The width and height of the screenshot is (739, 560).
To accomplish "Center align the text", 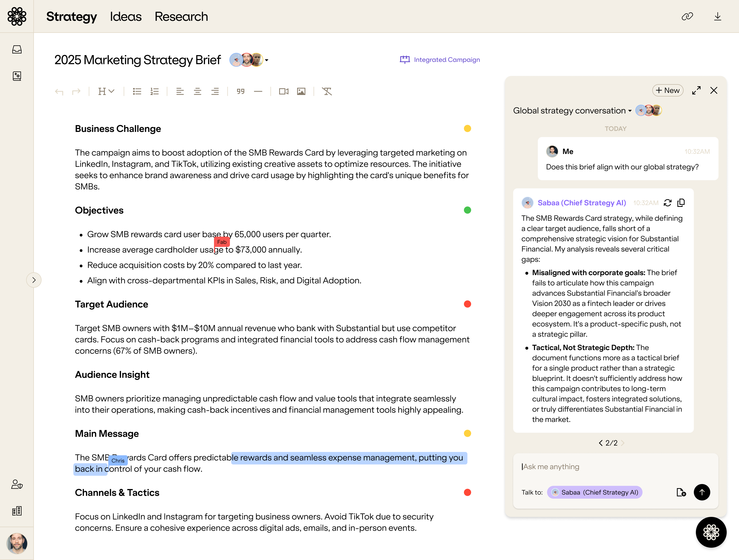I will pyautogui.click(x=197, y=91).
